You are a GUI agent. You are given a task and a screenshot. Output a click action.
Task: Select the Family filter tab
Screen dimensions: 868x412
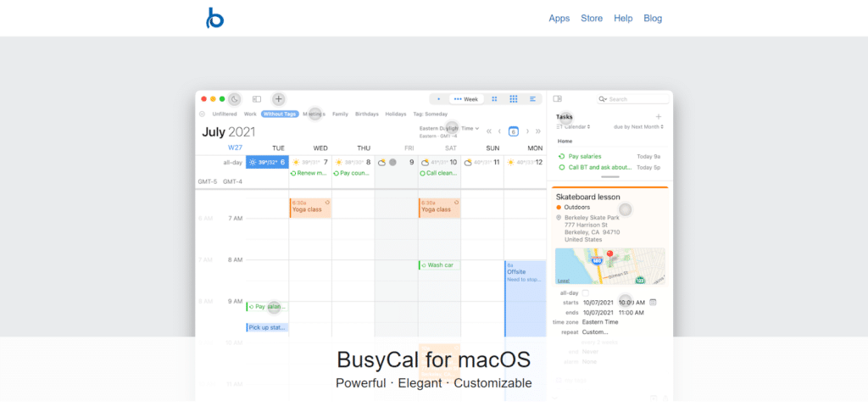pos(340,114)
